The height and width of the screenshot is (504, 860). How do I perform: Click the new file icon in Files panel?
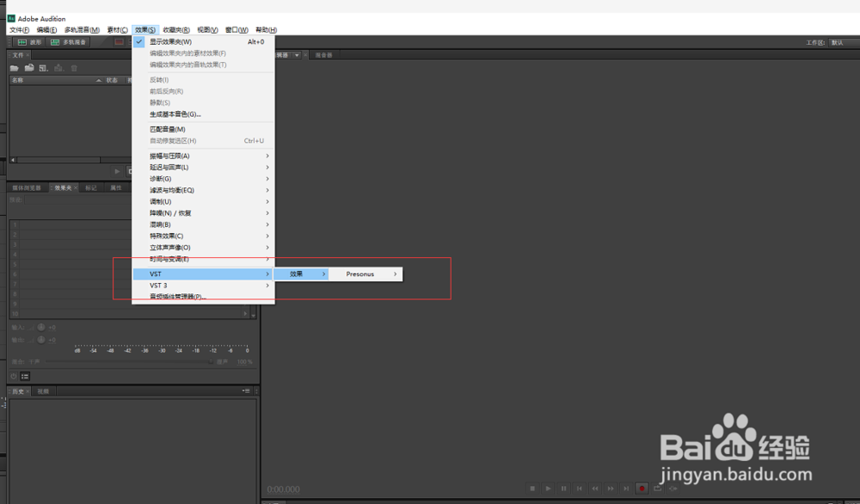43,68
